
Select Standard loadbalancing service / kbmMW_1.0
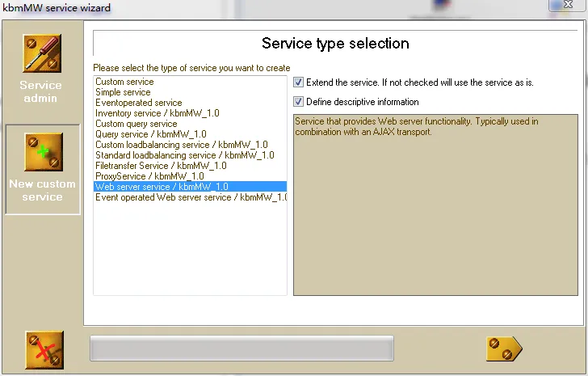coord(190,155)
